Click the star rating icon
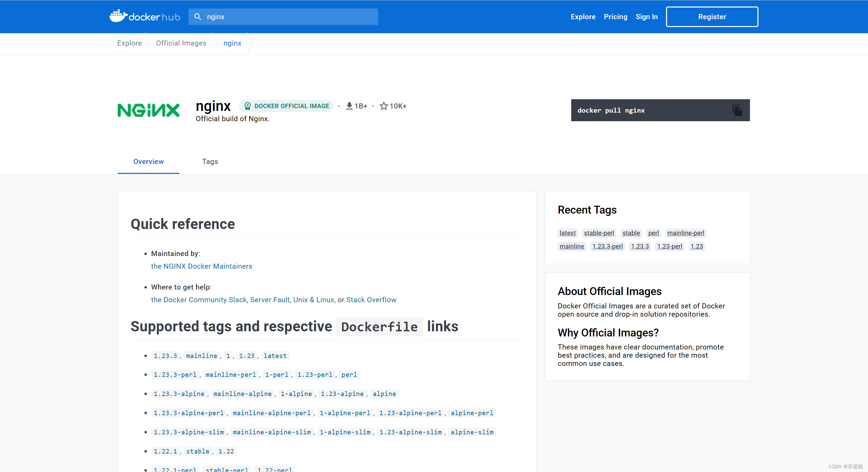This screenshot has width=868, height=472. (x=383, y=106)
